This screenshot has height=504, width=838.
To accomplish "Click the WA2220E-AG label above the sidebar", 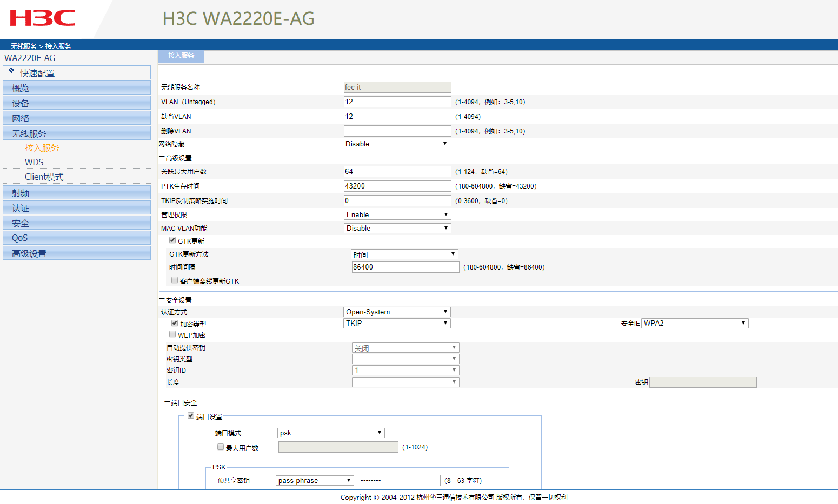I will 30,58.
